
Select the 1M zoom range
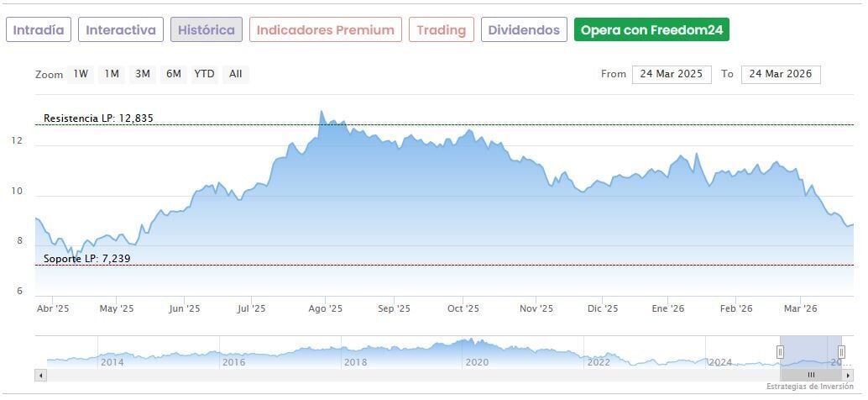(x=112, y=74)
